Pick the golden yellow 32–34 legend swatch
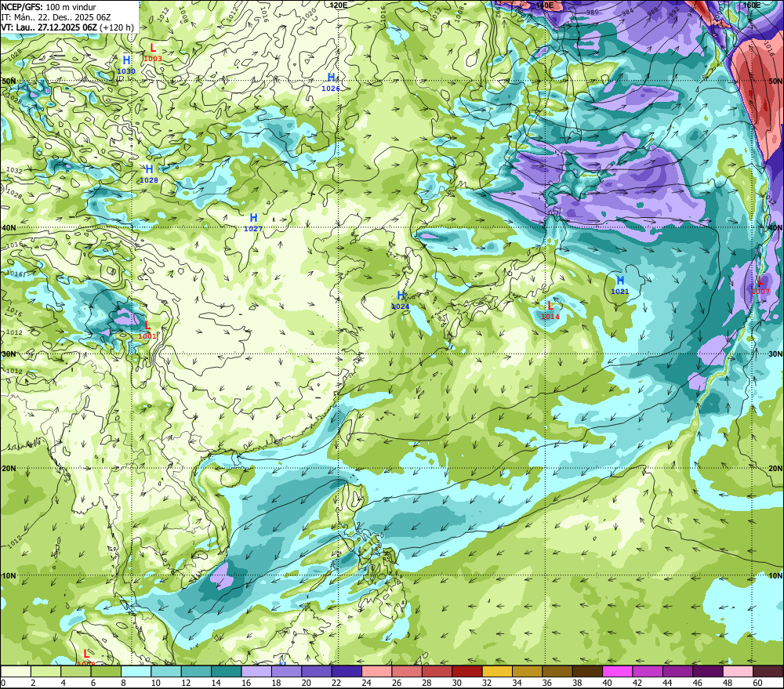 [x=497, y=672]
